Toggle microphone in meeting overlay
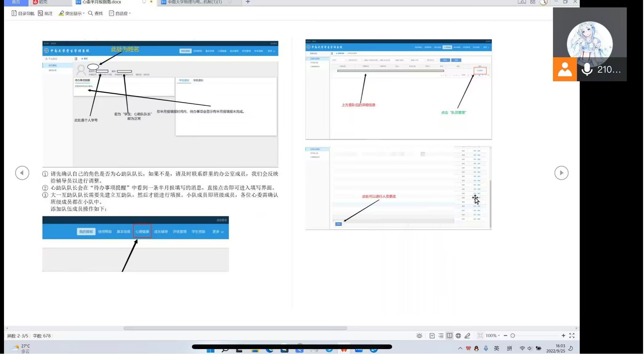 point(587,70)
